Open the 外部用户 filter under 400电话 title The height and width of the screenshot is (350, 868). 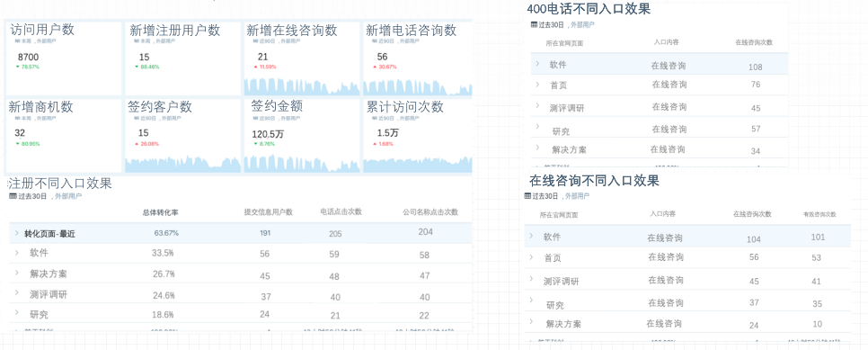[583, 24]
